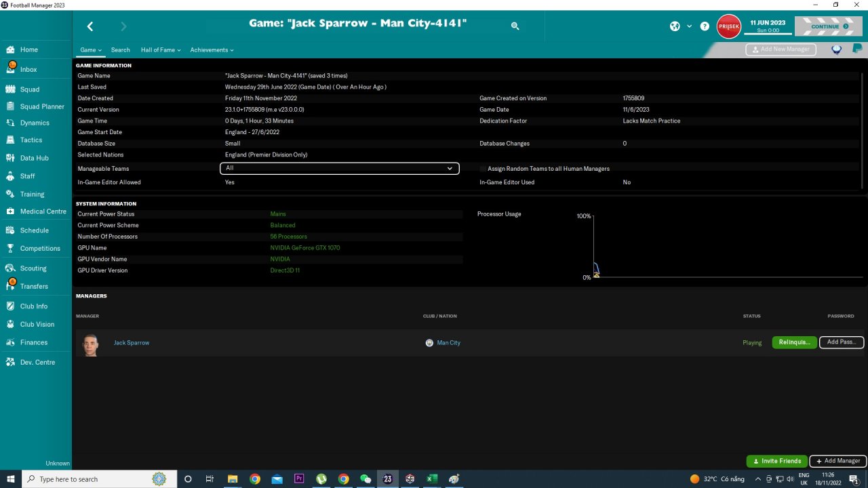868x488 pixels.
Task: Open Medical Centre in sidebar
Action: tap(43, 211)
